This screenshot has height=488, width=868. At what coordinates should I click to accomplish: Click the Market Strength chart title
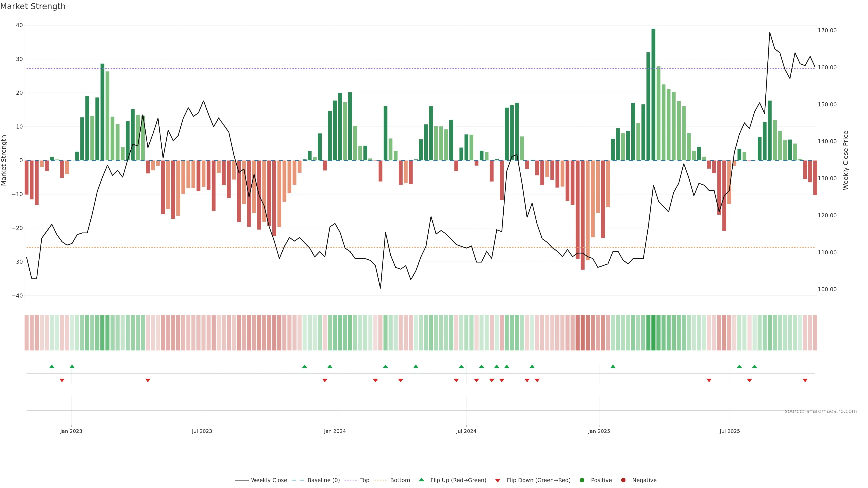point(33,6)
